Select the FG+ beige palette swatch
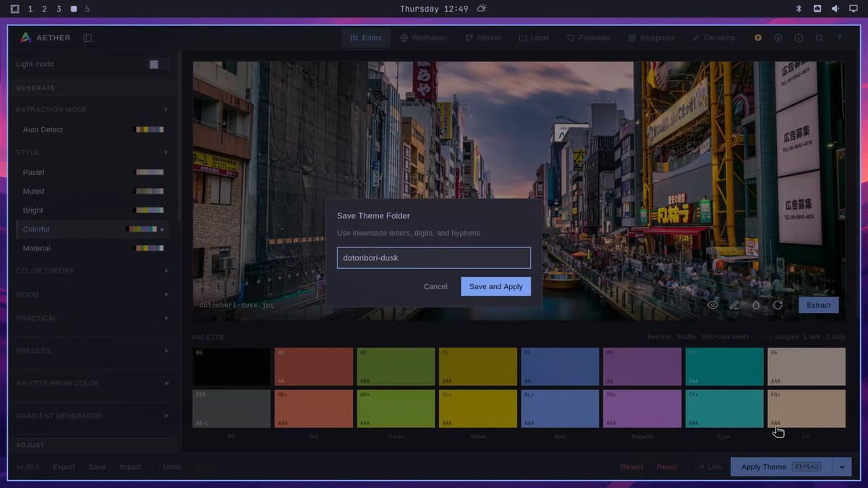This screenshot has width=868, height=488. pyautogui.click(x=807, y=408)
